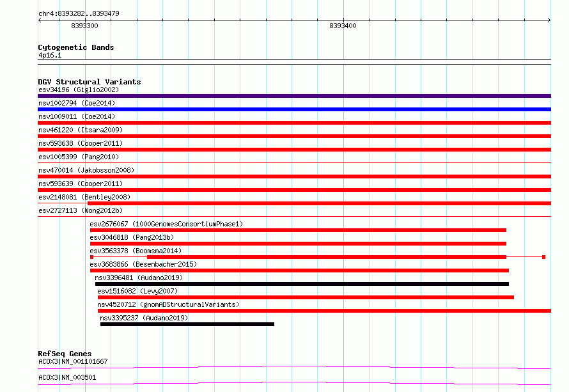Image resolution: width=569 pixels, height=392 pixels.
Task: Select the black nsv3396481 variant bar
Action: tap(302, 284)
